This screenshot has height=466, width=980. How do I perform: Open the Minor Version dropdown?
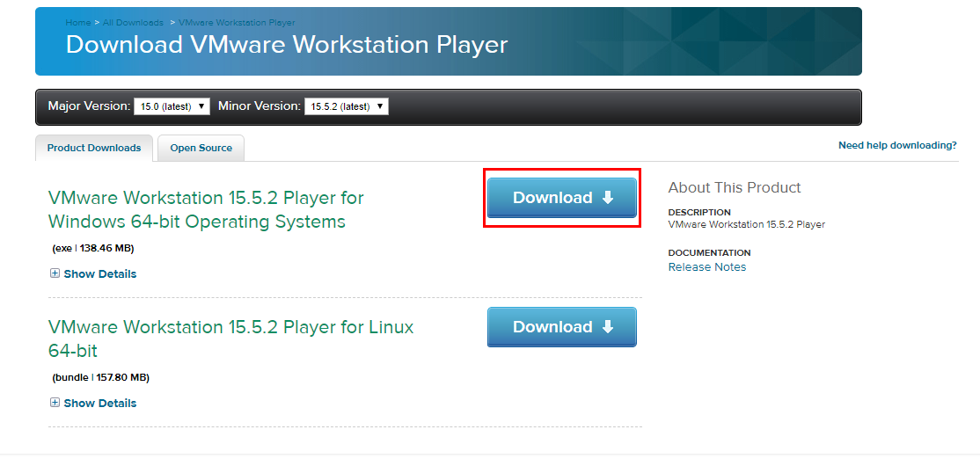pos(347,106)
